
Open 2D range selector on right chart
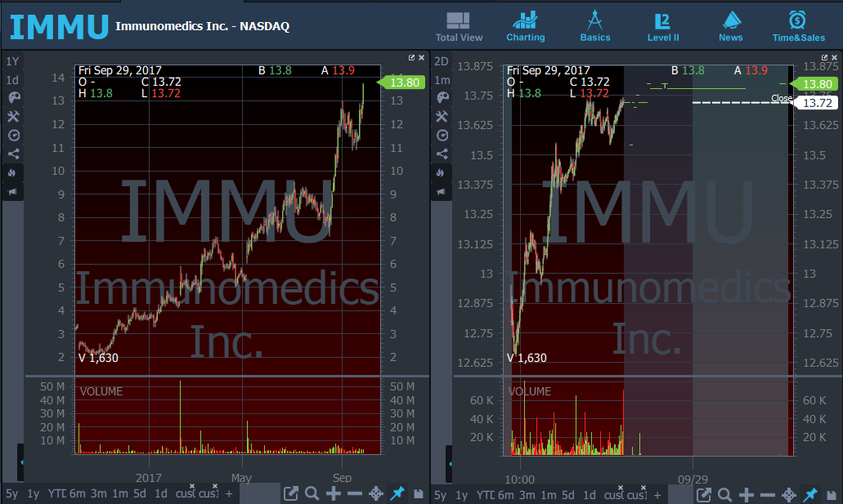click(x=442, y=61)
